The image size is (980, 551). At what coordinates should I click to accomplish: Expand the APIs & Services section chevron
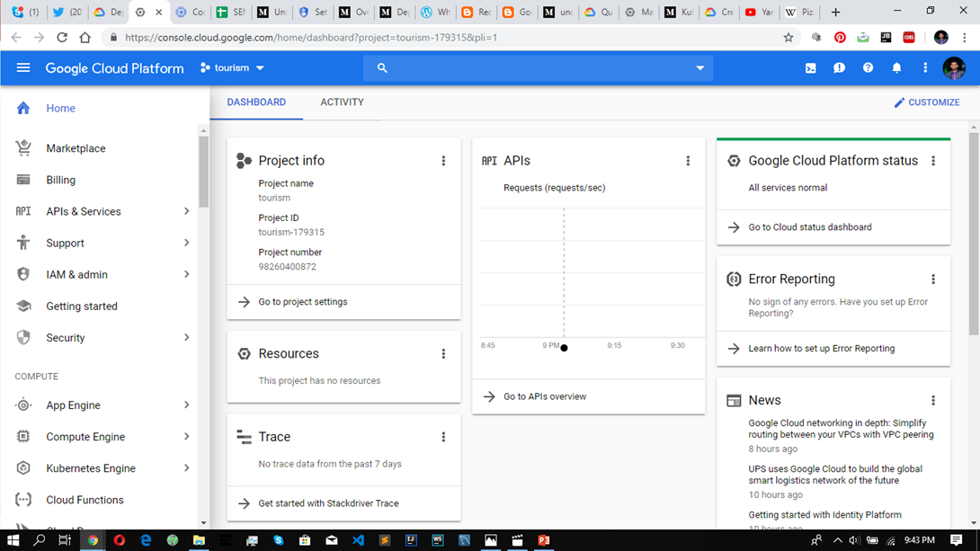(x=186, y=210)
